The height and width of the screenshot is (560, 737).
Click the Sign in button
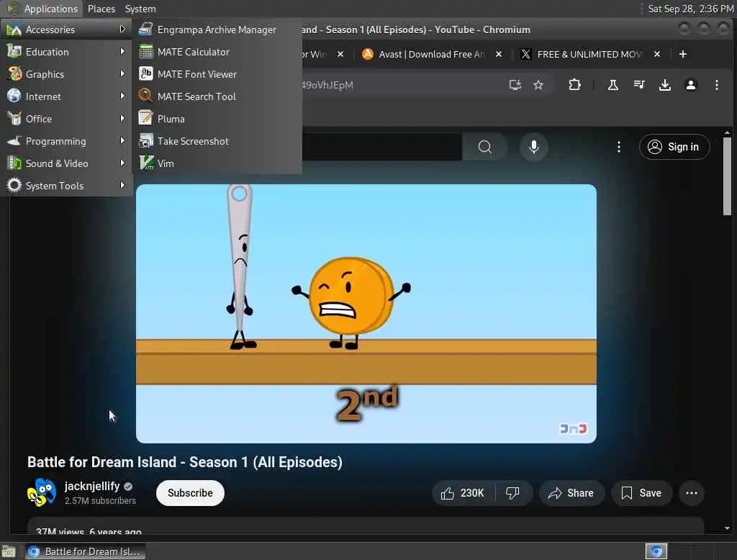coord(674,147)
